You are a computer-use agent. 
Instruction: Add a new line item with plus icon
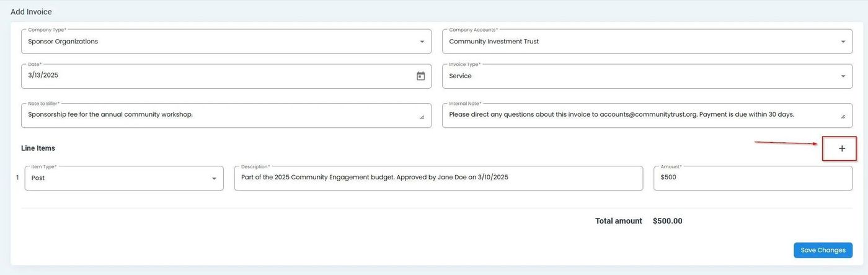841,148
